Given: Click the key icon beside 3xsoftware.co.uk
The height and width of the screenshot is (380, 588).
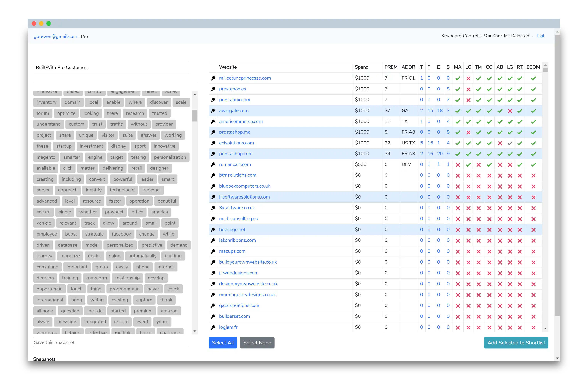Looking at the screenshot, I should [x=213, y=208].
